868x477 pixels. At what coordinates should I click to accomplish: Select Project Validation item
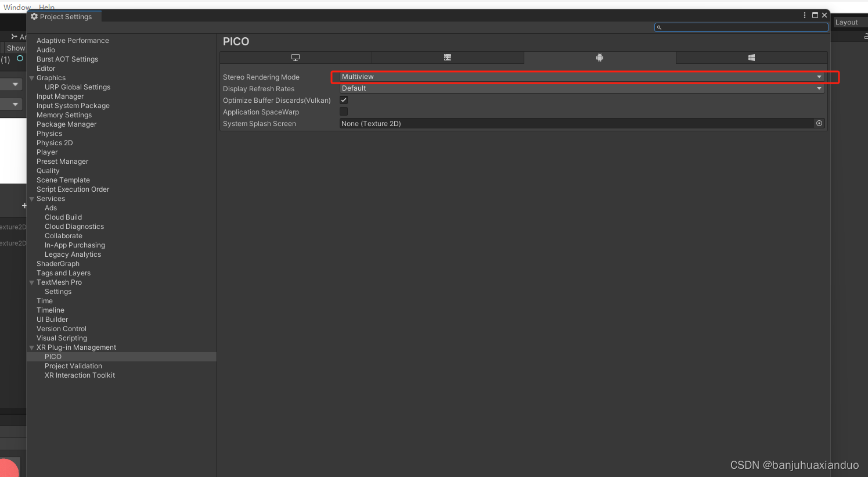pos(73,366)
